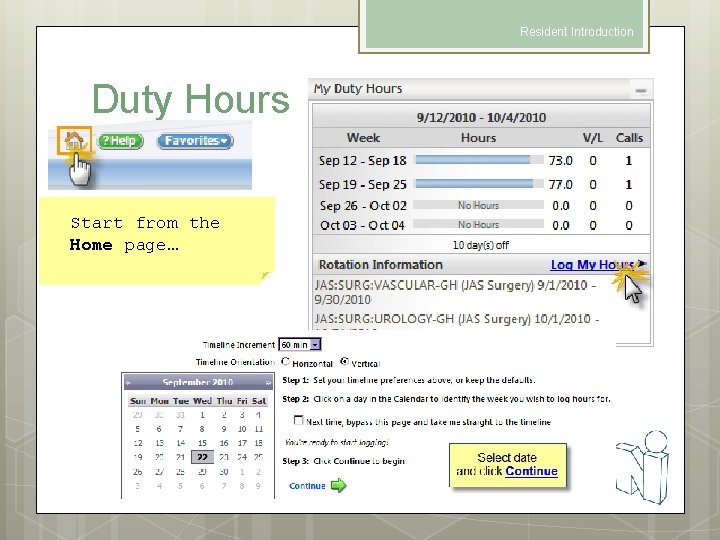Go to next month in calendar
720x540 pixels.
point(268,382)
